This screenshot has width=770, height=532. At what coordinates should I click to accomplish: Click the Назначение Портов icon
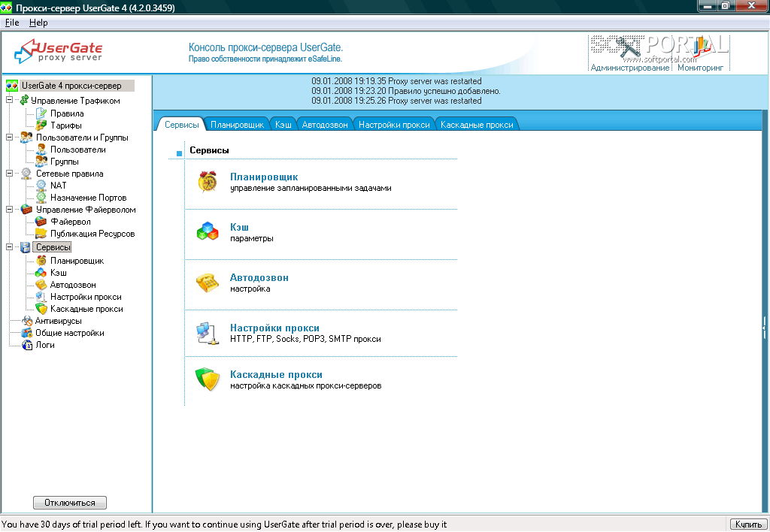41,198
